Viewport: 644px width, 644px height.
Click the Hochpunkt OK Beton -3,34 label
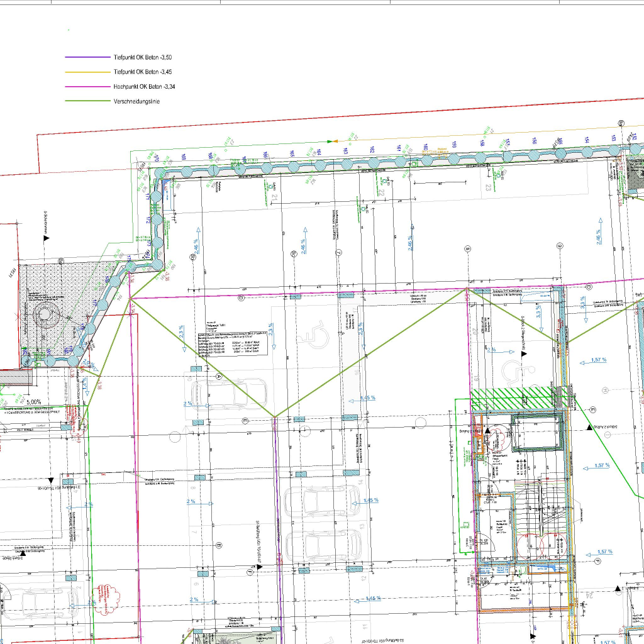143,86
